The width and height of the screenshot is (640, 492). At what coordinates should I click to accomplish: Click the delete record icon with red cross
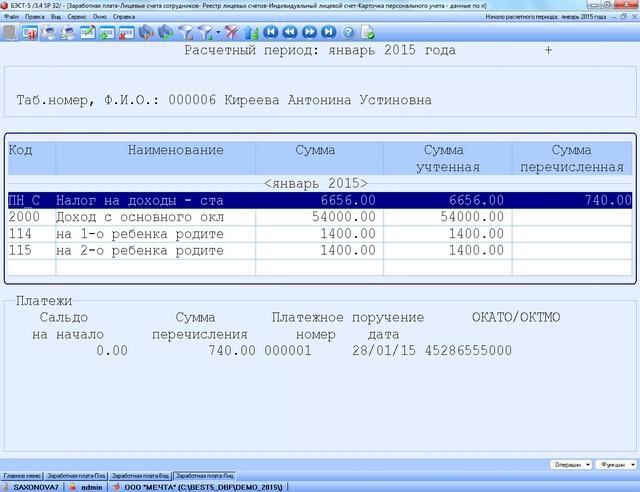point(127,32)
